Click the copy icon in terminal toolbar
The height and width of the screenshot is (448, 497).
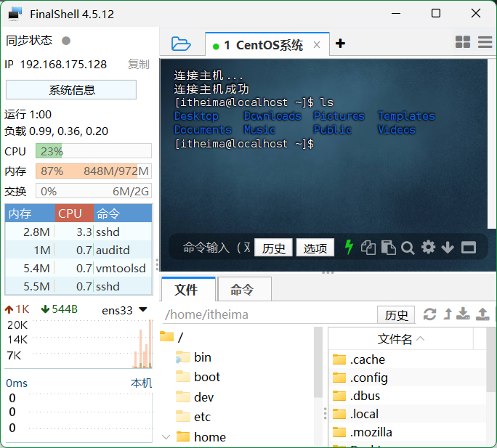point(368,248)
